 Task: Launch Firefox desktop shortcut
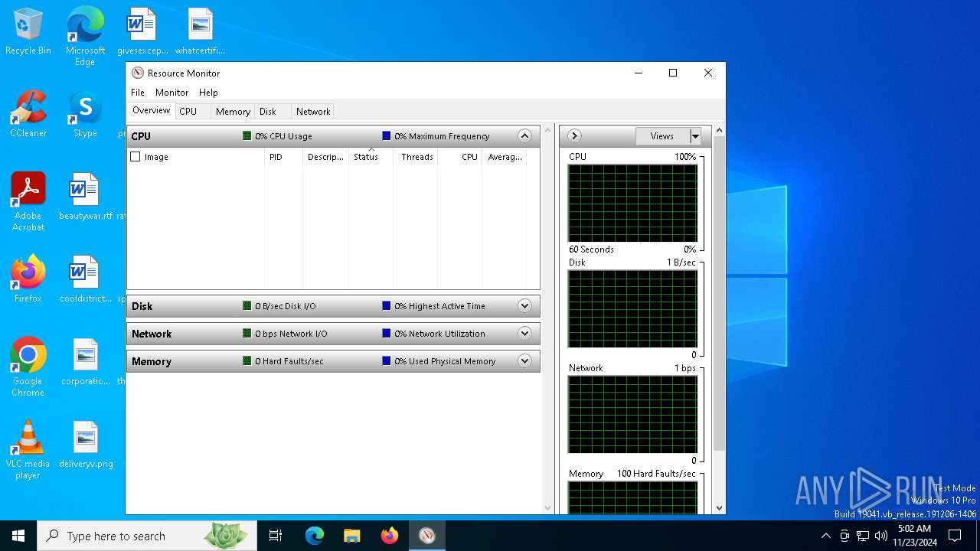pyautogui.click(x=28, y=279)
